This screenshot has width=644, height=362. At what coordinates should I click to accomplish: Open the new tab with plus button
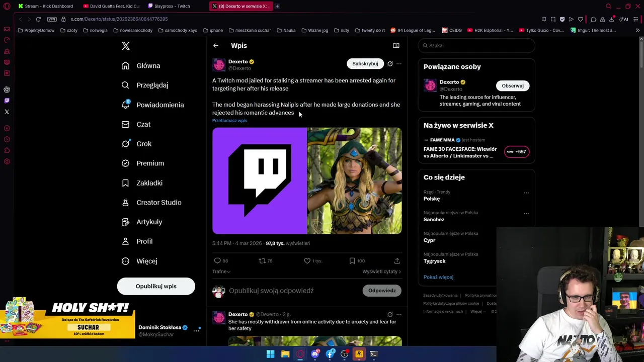[x=277, y=6]
